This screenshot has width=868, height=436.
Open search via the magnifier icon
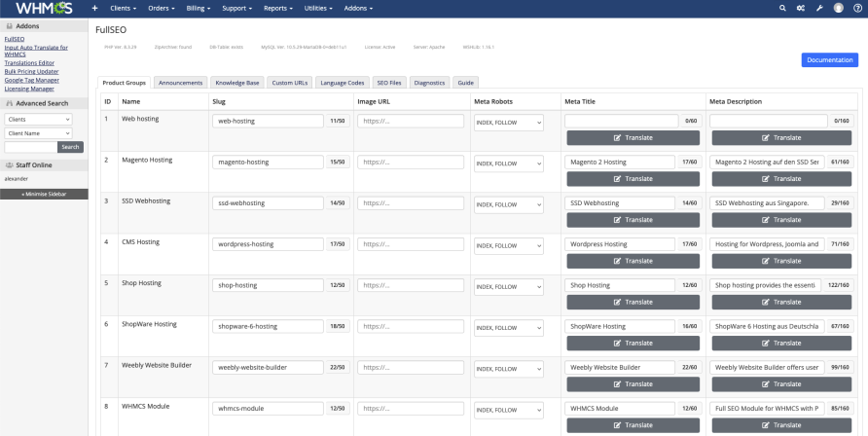pyautogui.click(x=783, y=8)
